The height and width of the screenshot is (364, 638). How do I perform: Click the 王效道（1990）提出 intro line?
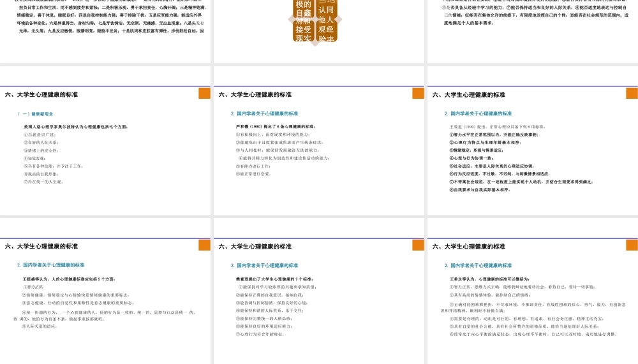click(x=498, y=127)
